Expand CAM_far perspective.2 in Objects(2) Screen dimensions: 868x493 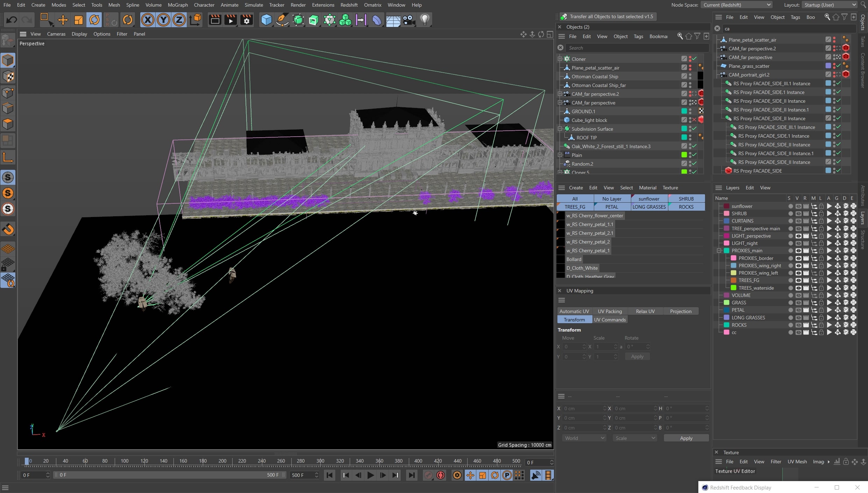pyautogui.click(x=560, y=94)
